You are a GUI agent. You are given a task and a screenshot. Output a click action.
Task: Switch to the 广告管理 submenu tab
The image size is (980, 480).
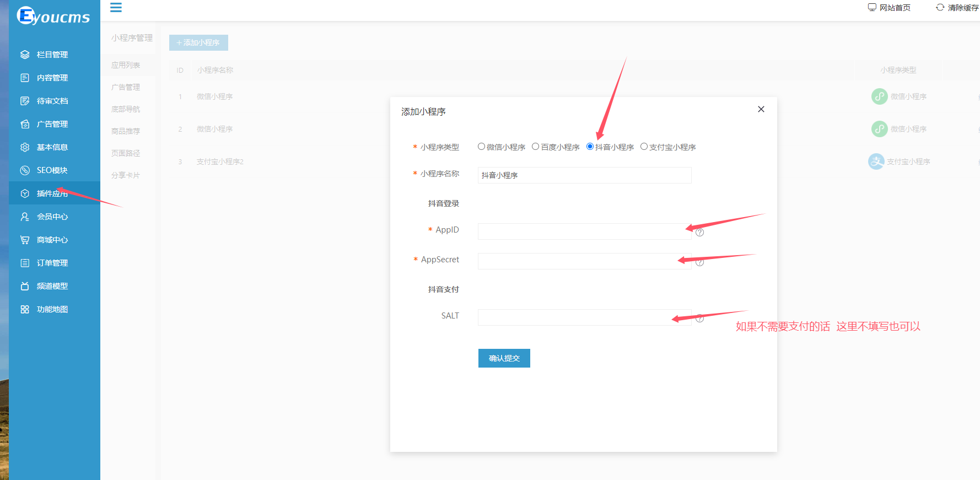[126, 87]
